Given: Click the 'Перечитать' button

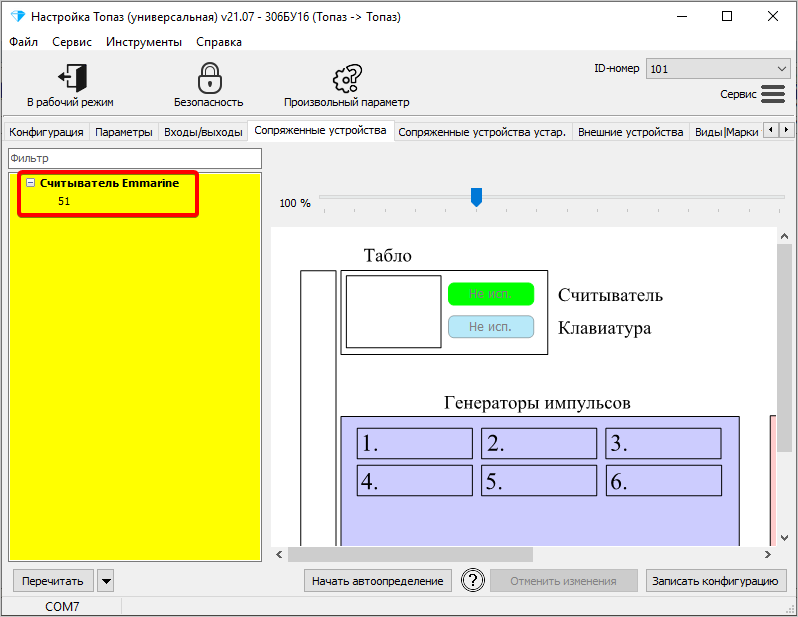Looking at the screenshot, I should (x=53, y=580).
